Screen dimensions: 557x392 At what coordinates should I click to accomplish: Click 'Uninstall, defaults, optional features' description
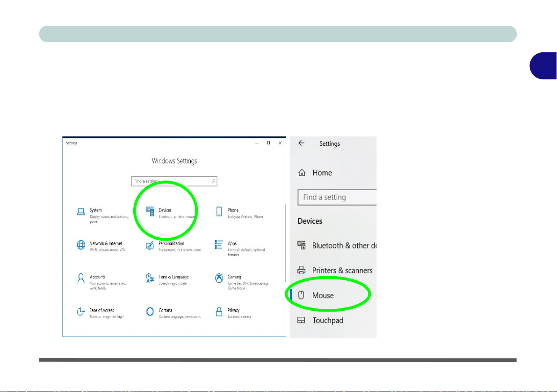point(246,252)
